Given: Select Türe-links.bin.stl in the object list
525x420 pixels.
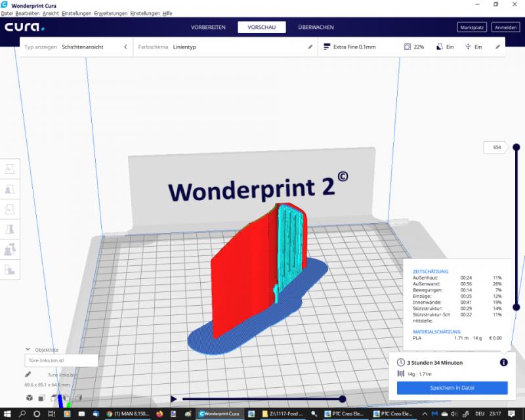Looking at the screenshot, I should [x=61, y=360].
